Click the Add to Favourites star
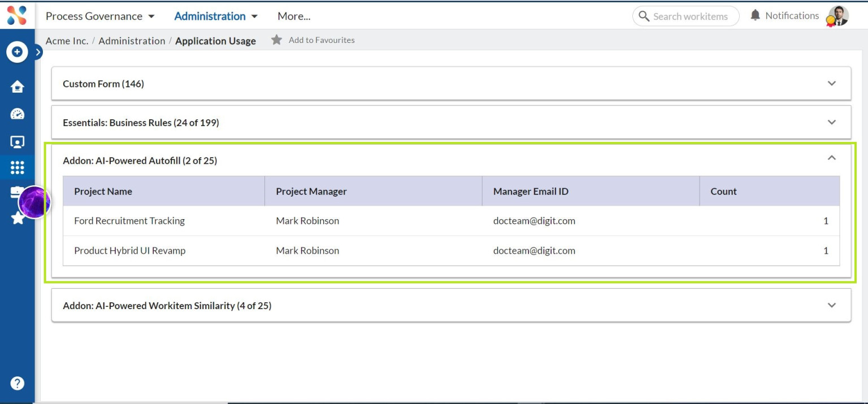Viewport: 868px width, 404px height. (x=276, y=40)
